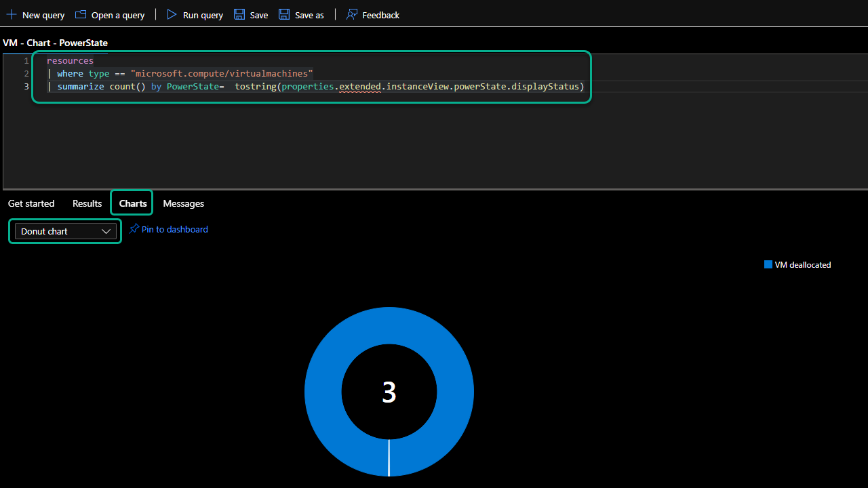Click the Run query label
The image size is (868, 488).
pos(203,15)
